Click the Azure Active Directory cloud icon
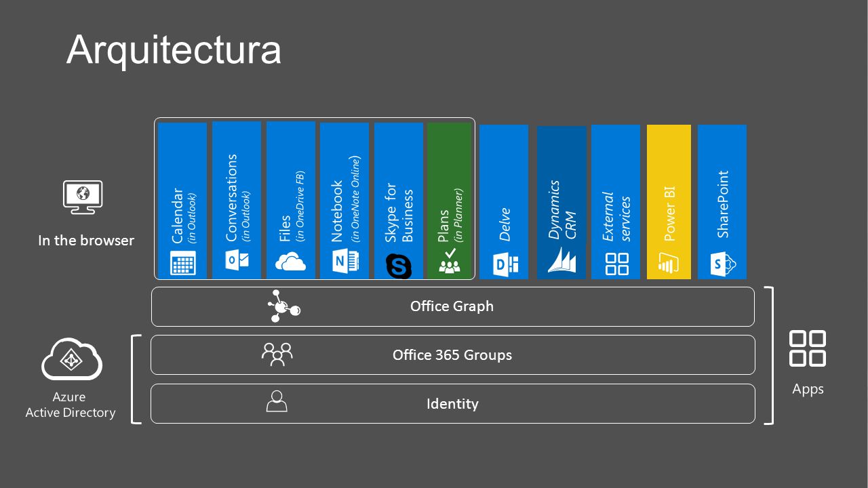 coord(72,359)
